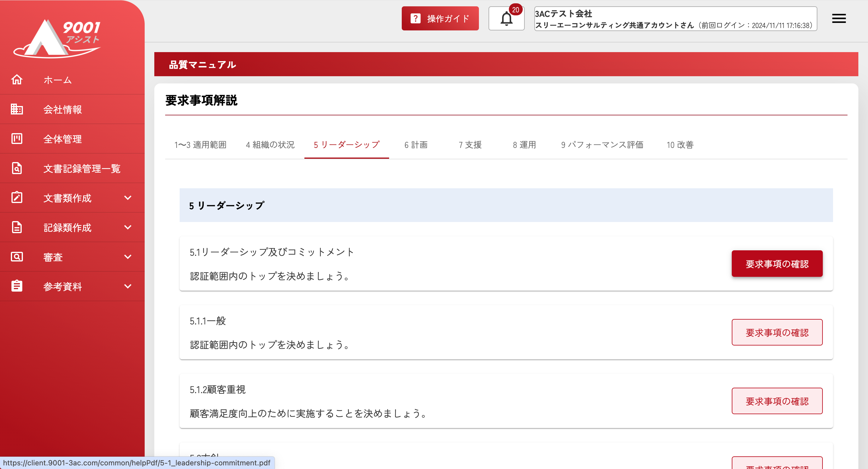Open the 9 パフォーマンス評価 tab
Viewport: 868px width, 469px height.
tap(602, 145)
